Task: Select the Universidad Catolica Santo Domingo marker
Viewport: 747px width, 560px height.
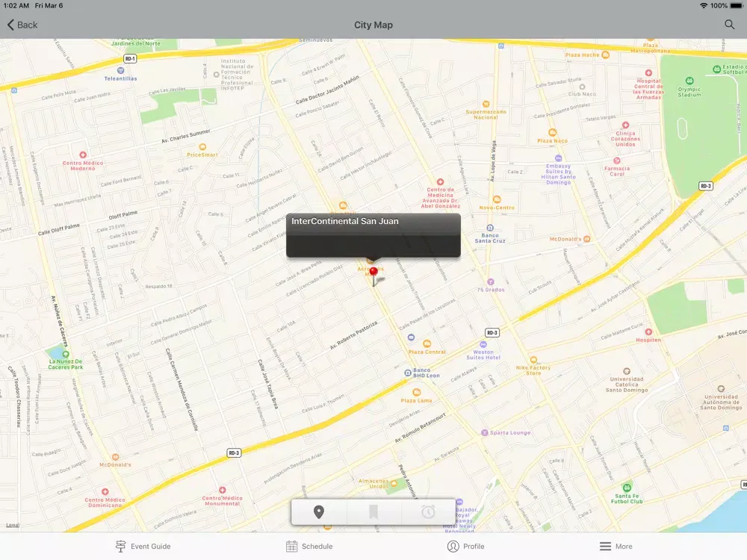Action: coord(627,371)
